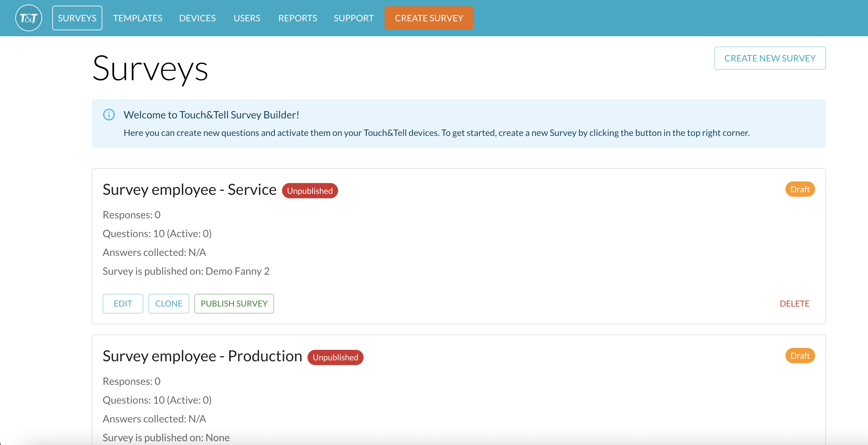Open the Survey employee - Production title
Screen dimensions: 868x445
tap(202, 356)
